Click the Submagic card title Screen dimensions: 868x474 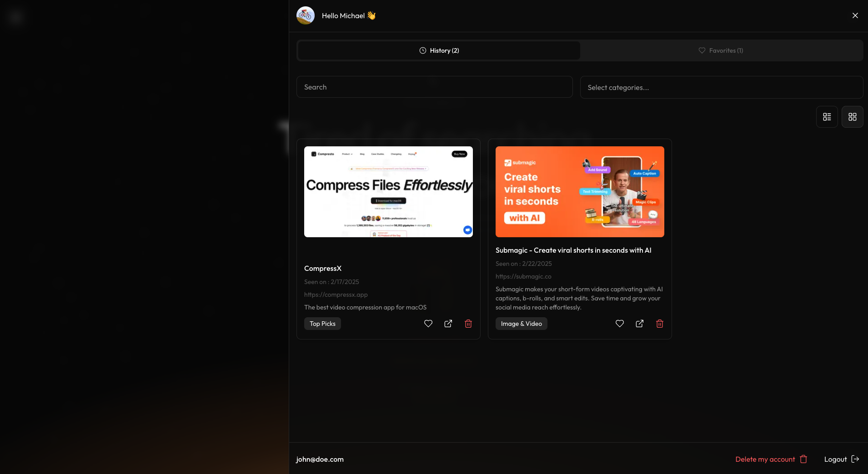[573, 250]
